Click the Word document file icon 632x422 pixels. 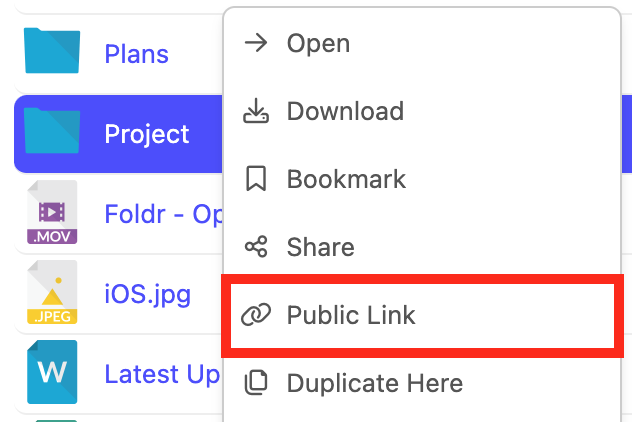tap(52, 373)
